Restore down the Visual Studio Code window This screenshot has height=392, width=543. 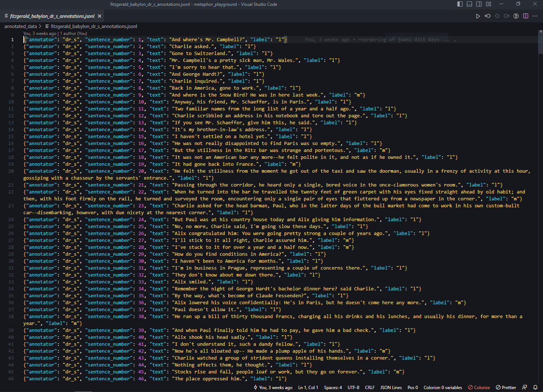[x=518, y=4]
